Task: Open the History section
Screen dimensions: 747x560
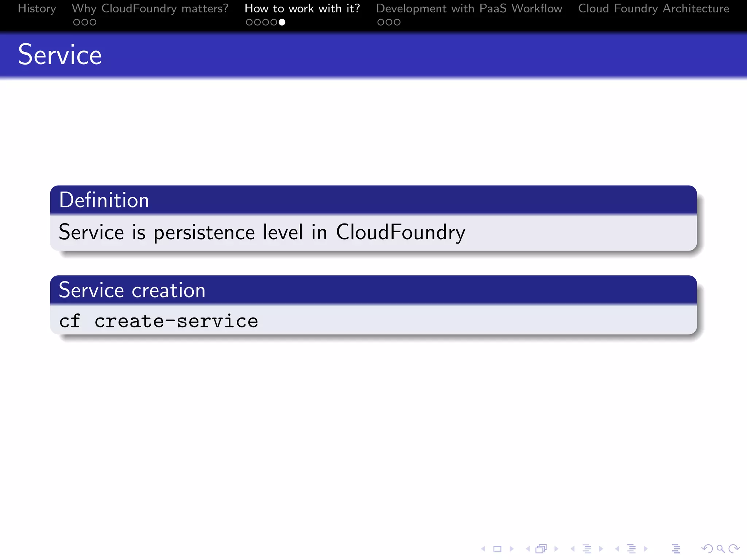Action: pos(37,8)
